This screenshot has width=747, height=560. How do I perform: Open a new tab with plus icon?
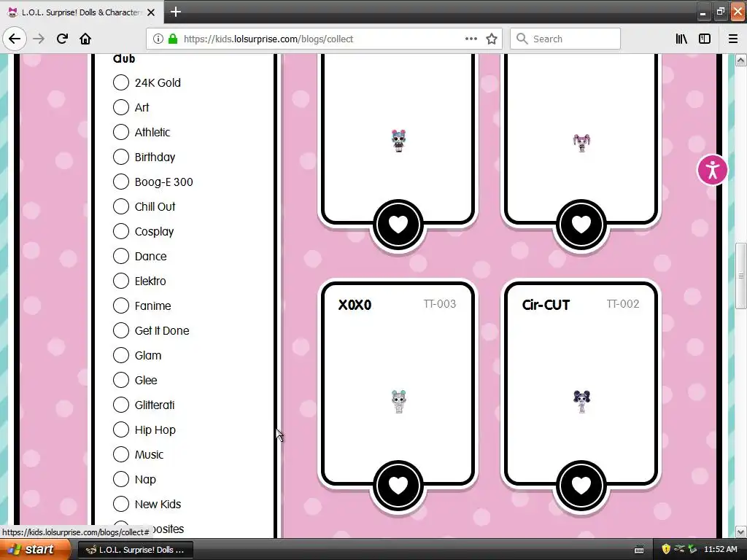pyautogui.click(x=175, y=12)
